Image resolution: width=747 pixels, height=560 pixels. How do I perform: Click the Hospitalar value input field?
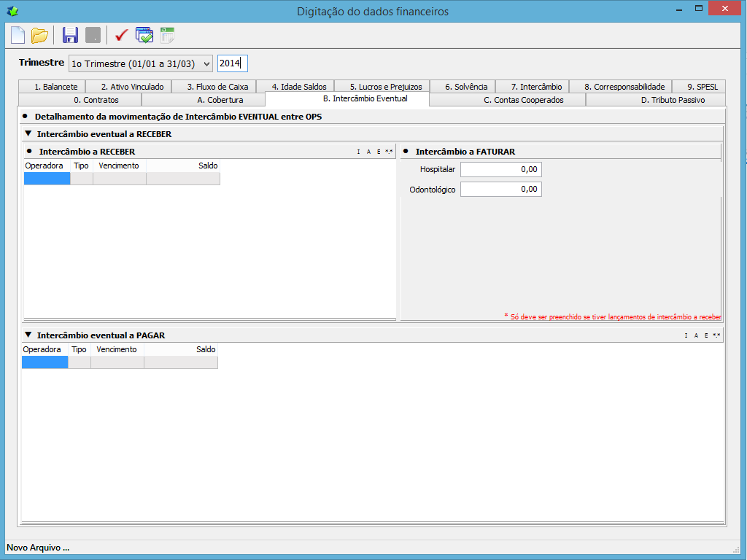(500, 169)
